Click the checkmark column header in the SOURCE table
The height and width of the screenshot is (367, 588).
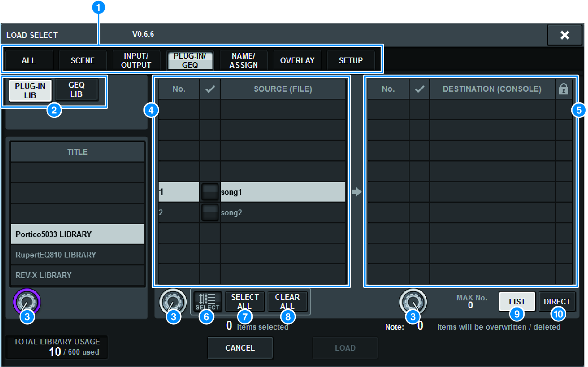(x=210, y=89)
